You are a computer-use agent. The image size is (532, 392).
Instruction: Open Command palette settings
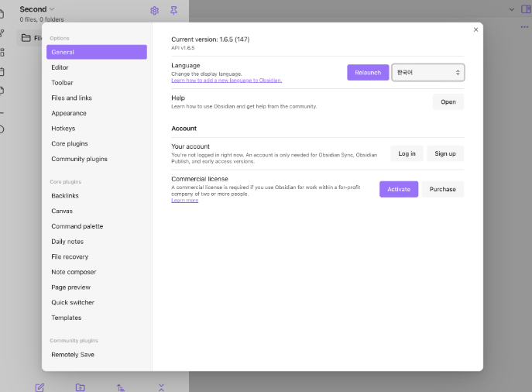(x=97, y=226)
